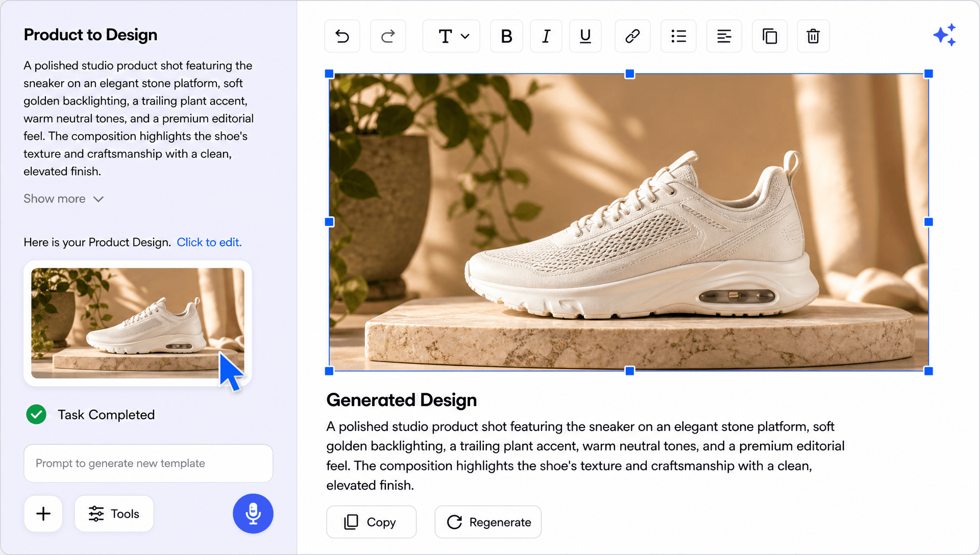Select the sneaker design thumbnail
Image resolution: width=980 pixels, height=555 pixels.
pos(138,323)
